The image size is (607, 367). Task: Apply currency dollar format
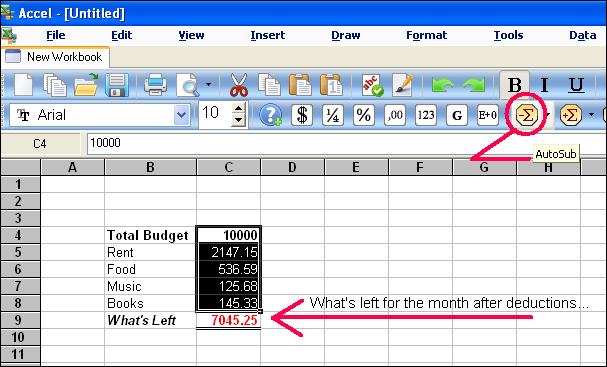click(302, 115)
